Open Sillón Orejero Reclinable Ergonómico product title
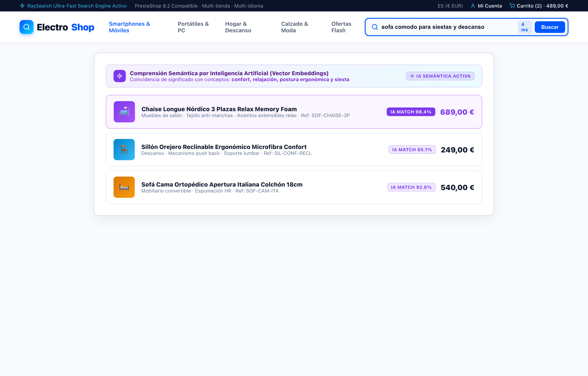This screenshot has width=588, height=376. tap(224, 147)
